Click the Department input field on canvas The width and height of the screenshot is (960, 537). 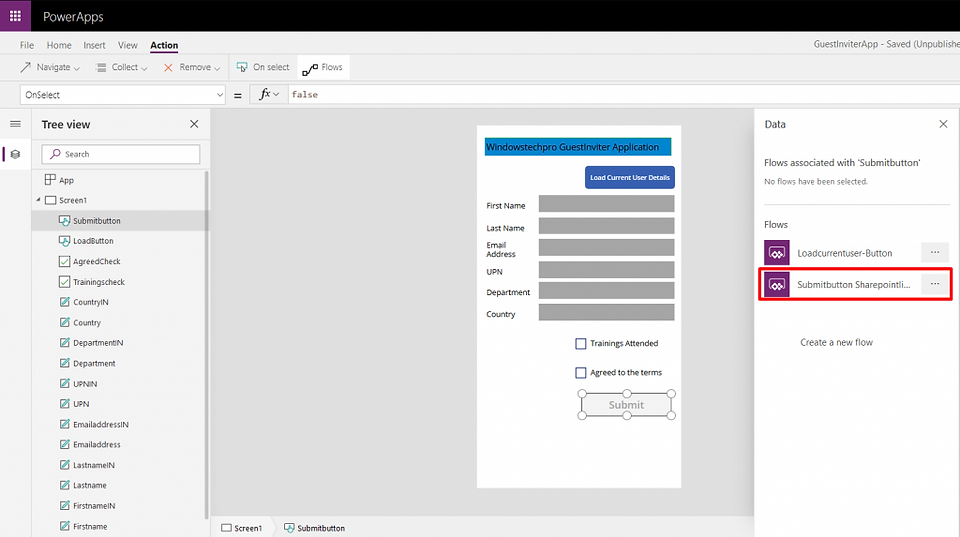[606, 291]
